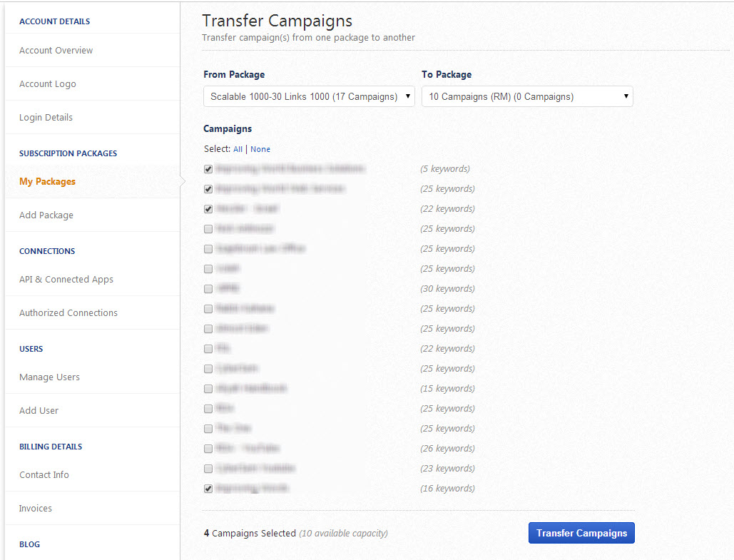Screen dimensions: 734x560
Task: Click the Transfer Campaigns button
Action: point(581,533)
